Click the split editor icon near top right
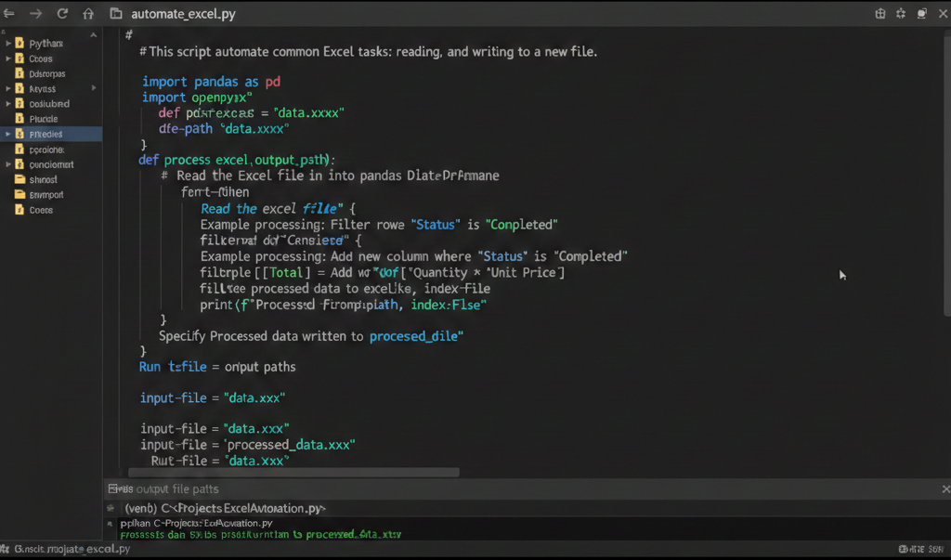 879,13
